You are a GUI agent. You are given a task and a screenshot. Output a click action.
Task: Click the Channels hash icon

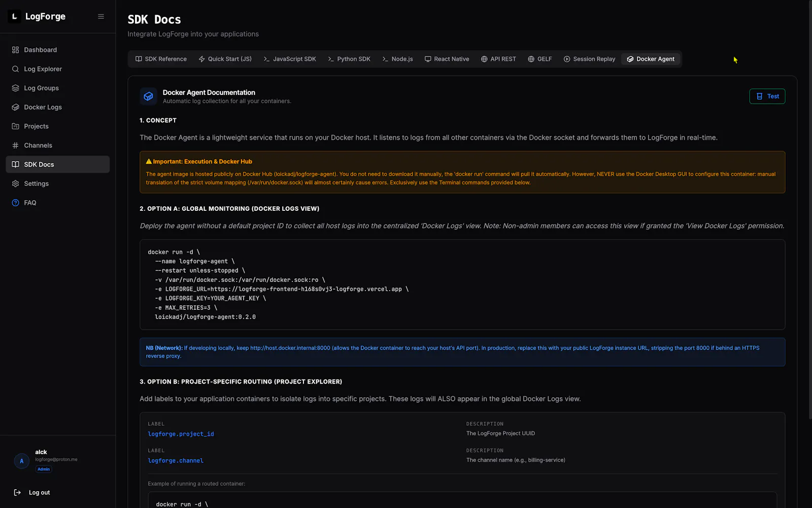(x=15, y=145)
